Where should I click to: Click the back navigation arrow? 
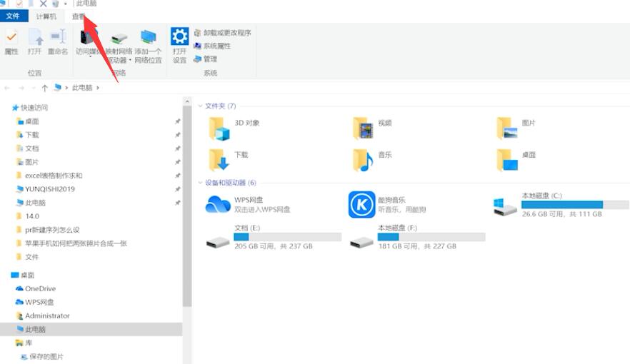point(7,88)
